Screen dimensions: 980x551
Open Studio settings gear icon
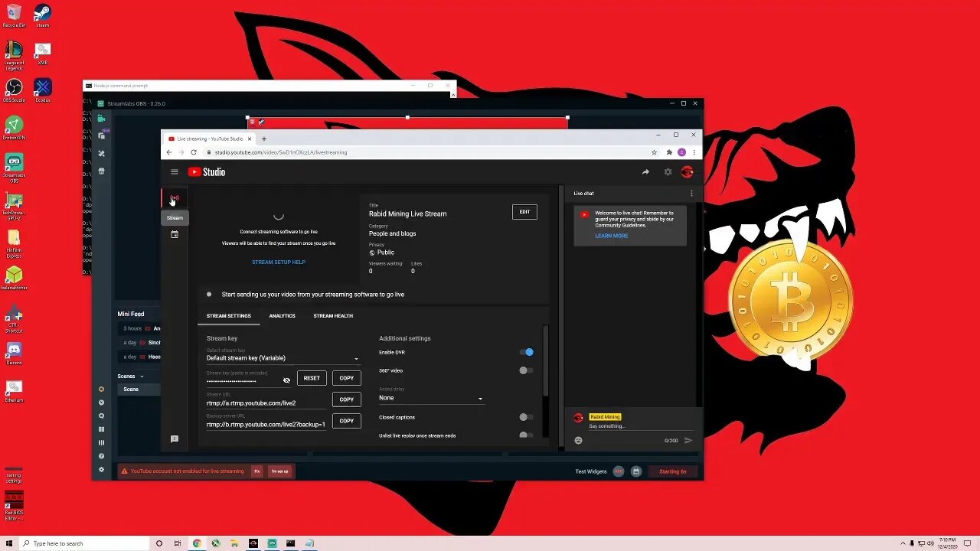point(668,172)
